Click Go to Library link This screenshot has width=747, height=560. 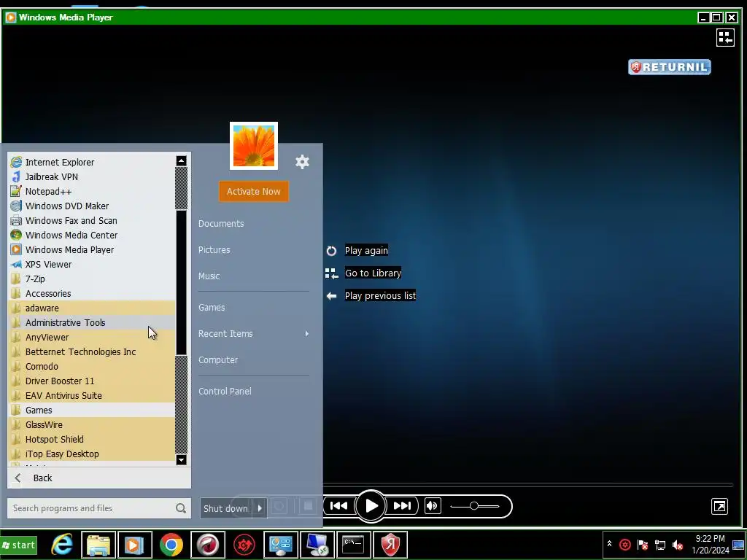(x=373, y=273)
